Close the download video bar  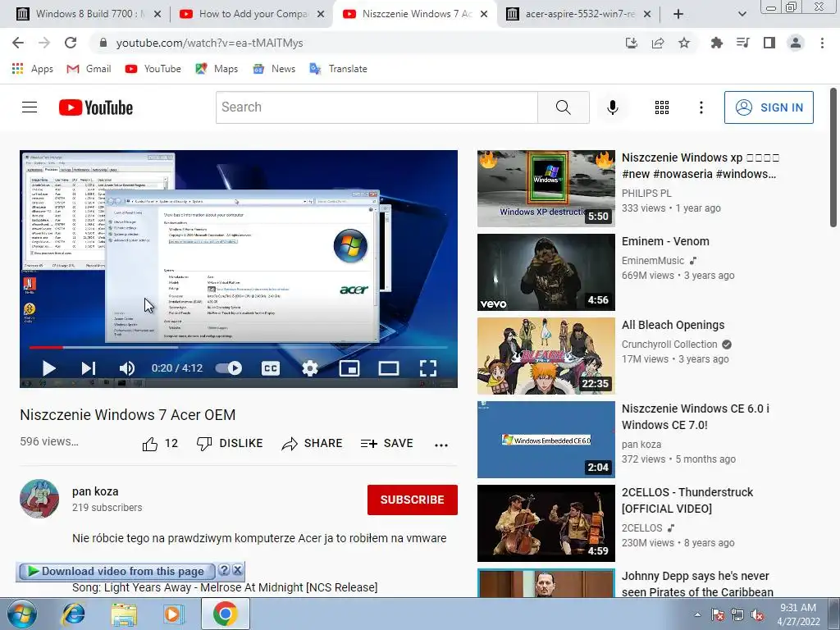click(x=237, y=570)
